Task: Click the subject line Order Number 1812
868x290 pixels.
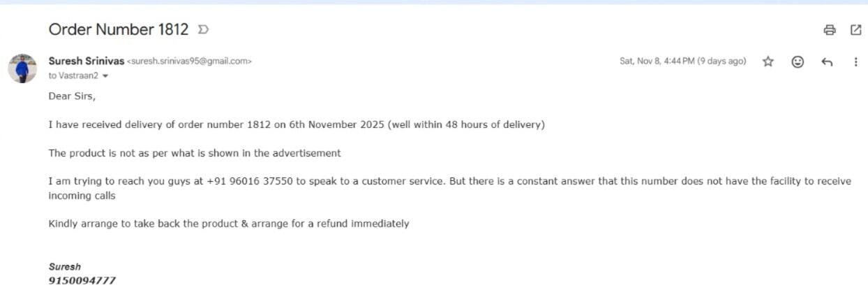Action: coord(119,29)
